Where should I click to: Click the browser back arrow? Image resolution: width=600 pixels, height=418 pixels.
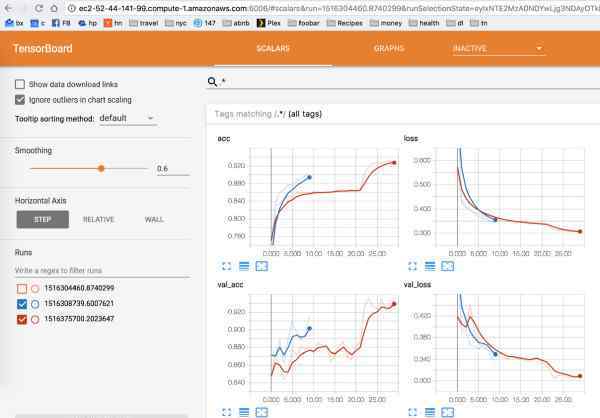coord(8,8)
